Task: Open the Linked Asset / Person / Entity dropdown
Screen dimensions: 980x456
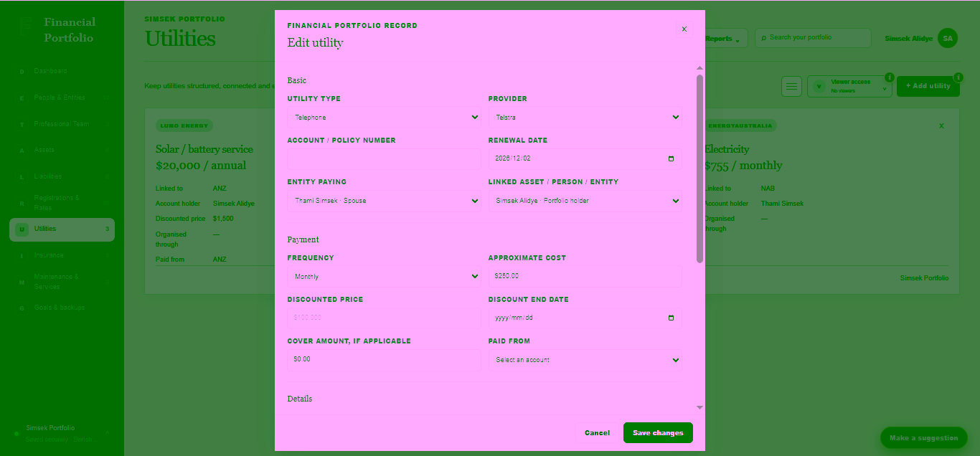Action: pyautogui.click(x=585, y=201)
